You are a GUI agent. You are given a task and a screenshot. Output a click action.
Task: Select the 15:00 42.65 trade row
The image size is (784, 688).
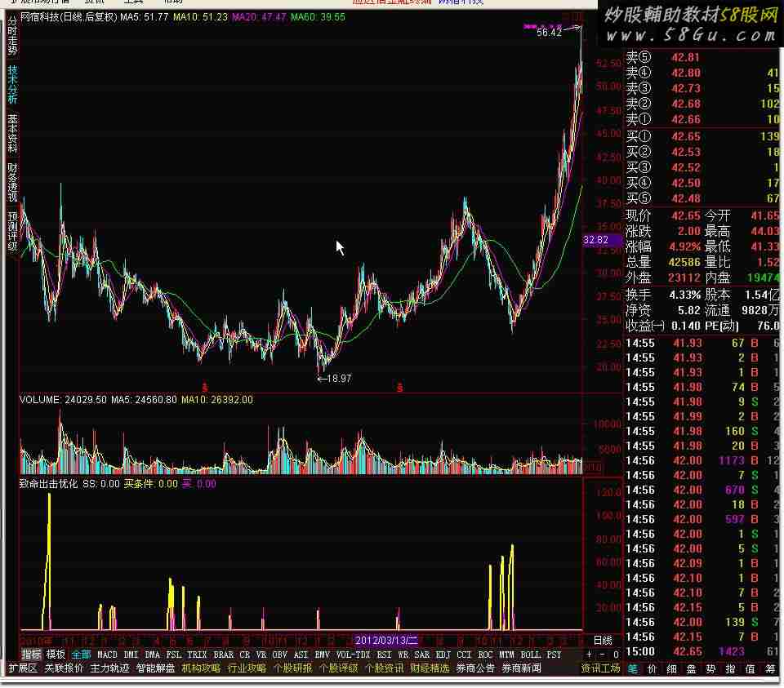[702, 651]
